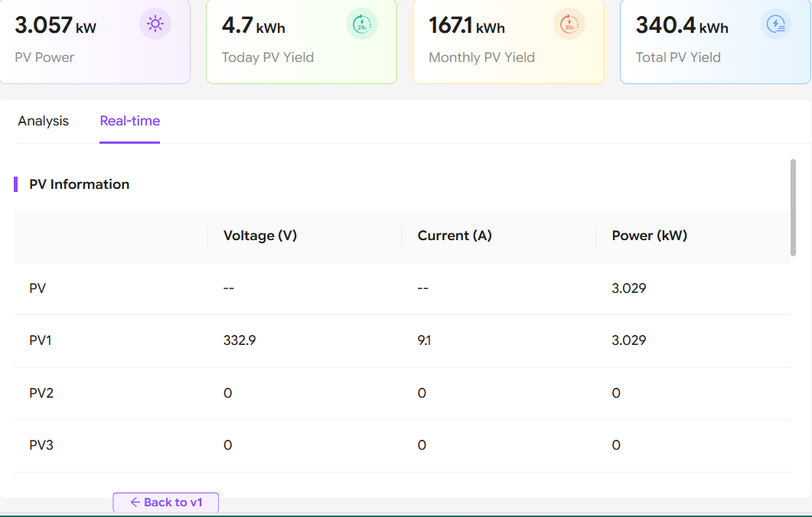Click the 167.1 kWh monthly yield value
The width and height of the screenshot is (812, 517).
(x=466, y=26)
